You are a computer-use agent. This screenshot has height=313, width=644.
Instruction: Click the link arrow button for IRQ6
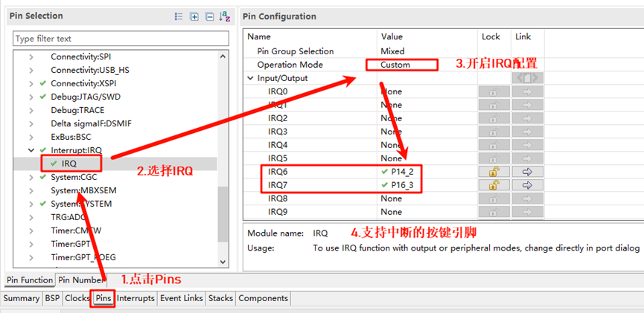(x=528, y=172)
